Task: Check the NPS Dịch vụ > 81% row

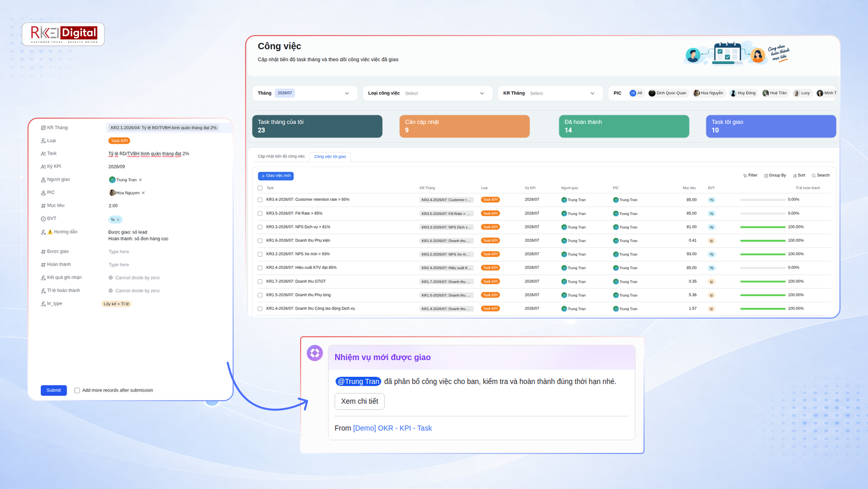Action: coord(260,227)
